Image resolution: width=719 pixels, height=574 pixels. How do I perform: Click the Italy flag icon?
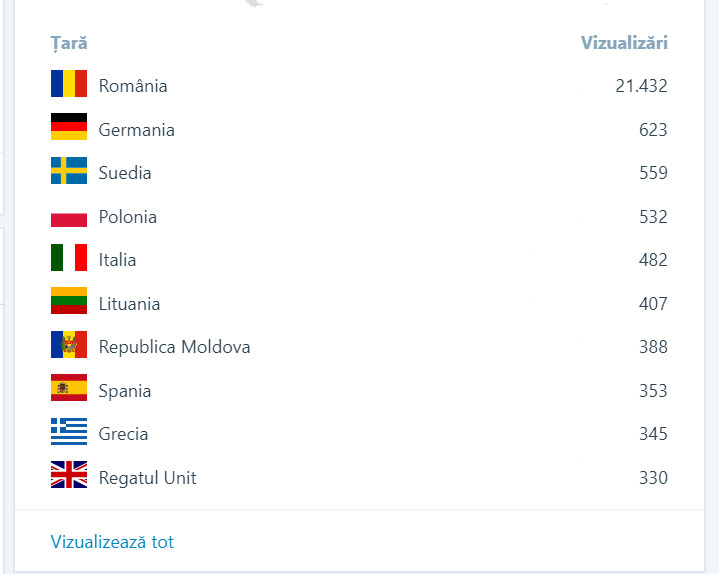point(69,259)
